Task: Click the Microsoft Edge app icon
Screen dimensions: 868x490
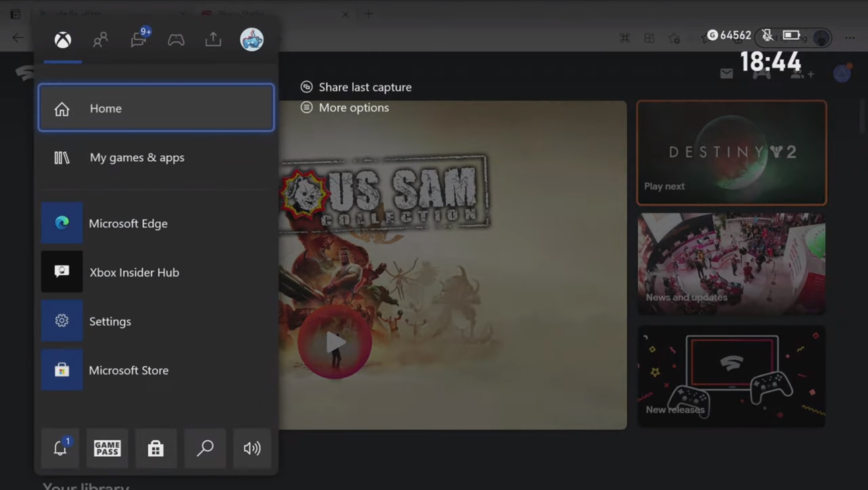Action: tap(62, 223)
